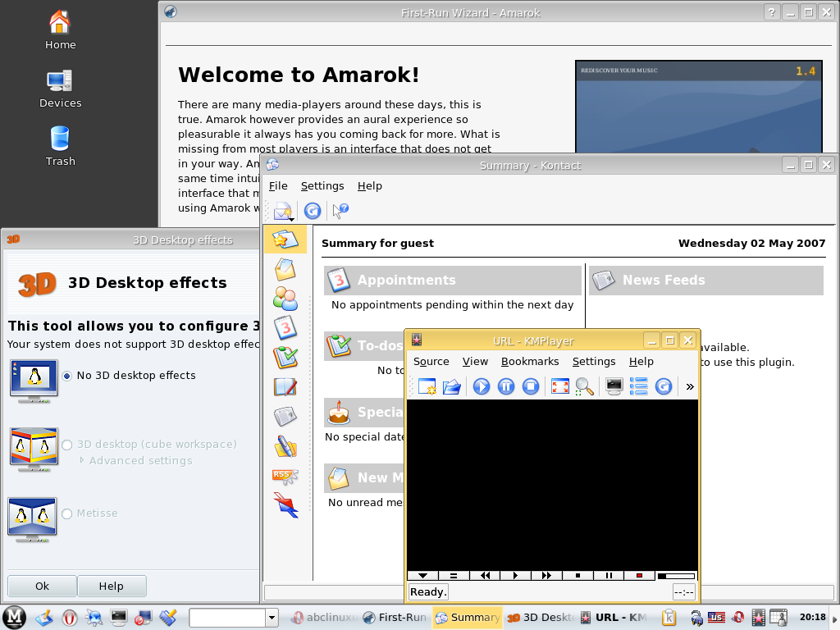
Task: Open Kontact Help menu
Action: tap(370, 186)
